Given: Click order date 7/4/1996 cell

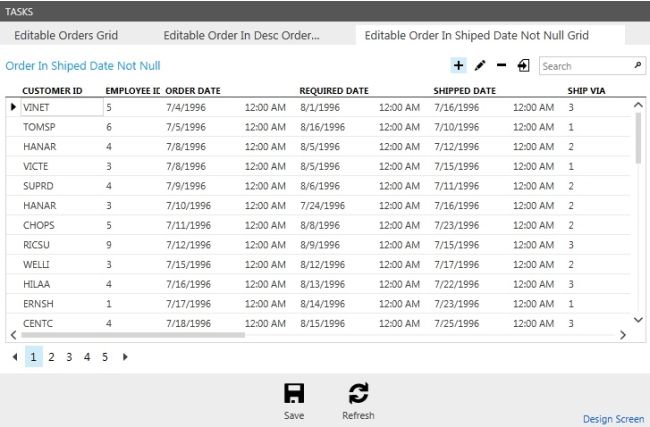Looking at the screenshot, I should tap(186, 107).
